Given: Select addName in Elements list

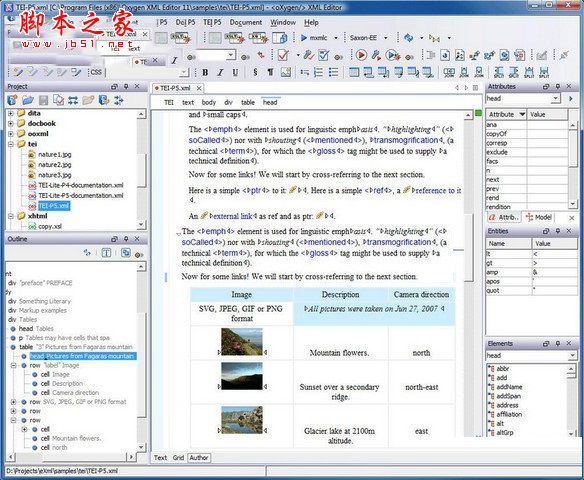Looking at the screenshot, I should [509, 387].
